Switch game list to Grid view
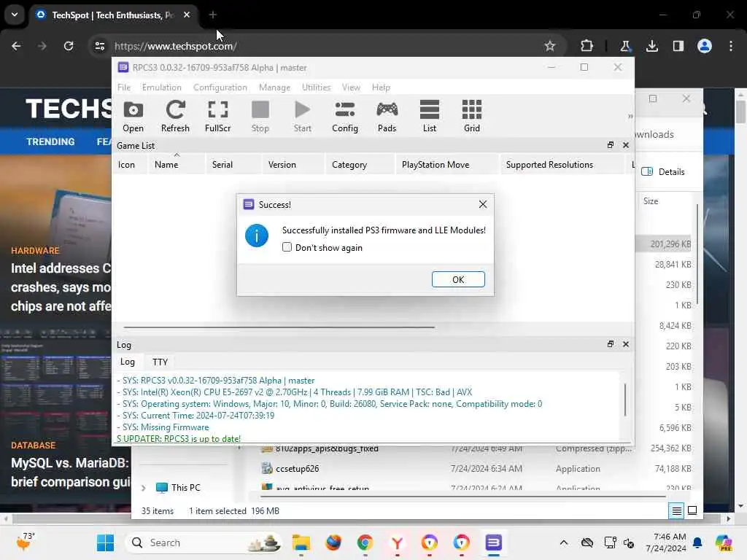 (x=472, y=116)
